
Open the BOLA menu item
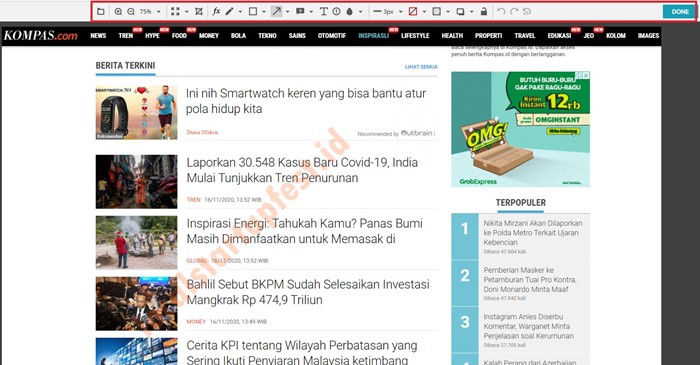(238, 36)
